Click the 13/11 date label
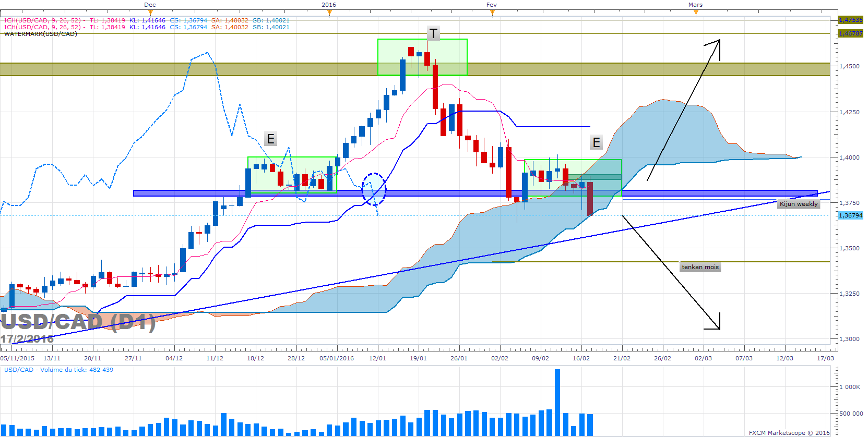The width and height of the screenshot is (868, 437). (52, 358)
